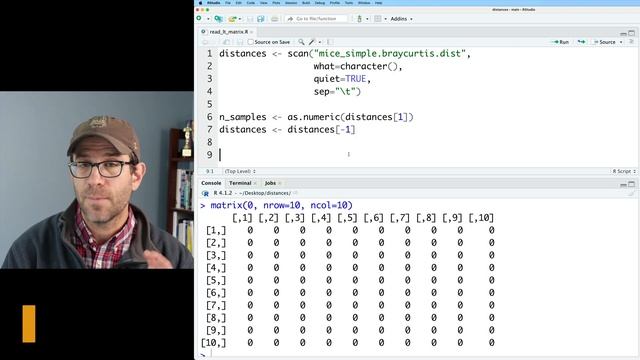The image size is (640, 360).
Task: Select the read_lt_matrix.R editor tab
Action: 229,32
